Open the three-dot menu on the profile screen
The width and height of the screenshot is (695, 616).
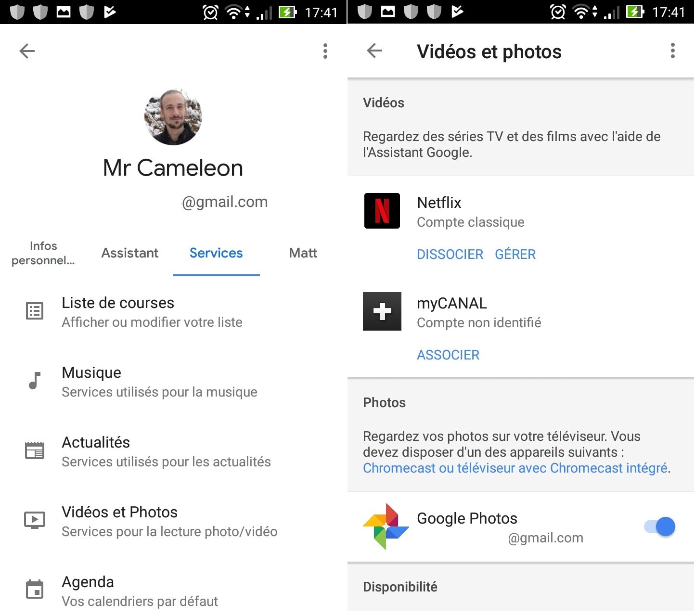[x=325, y=51]
